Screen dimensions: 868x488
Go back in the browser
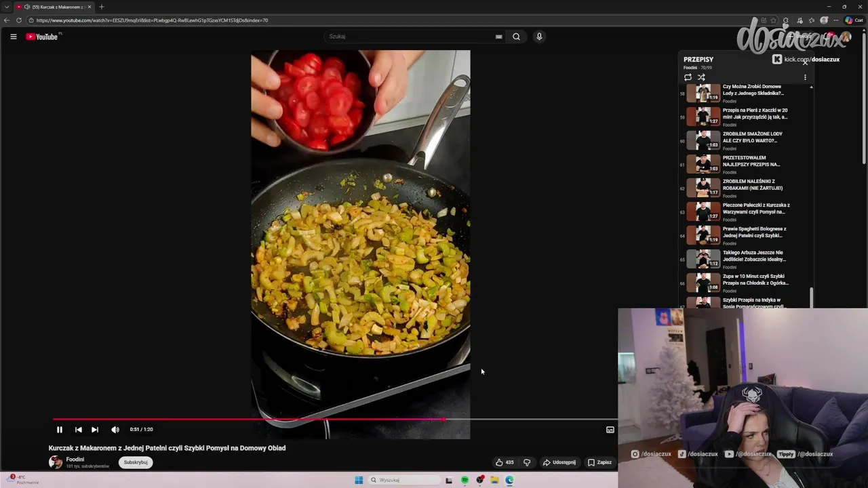tap(7, 20)
